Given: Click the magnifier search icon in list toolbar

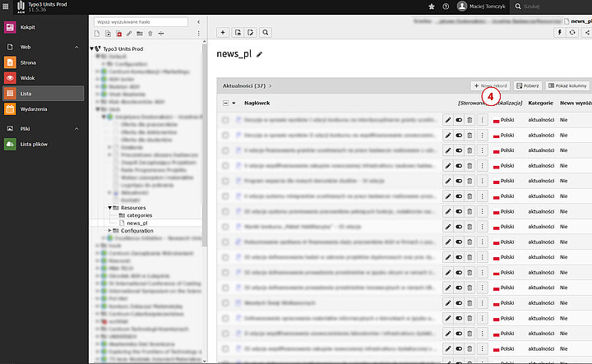Looking at the screenshot, I should tap(266, 32).
